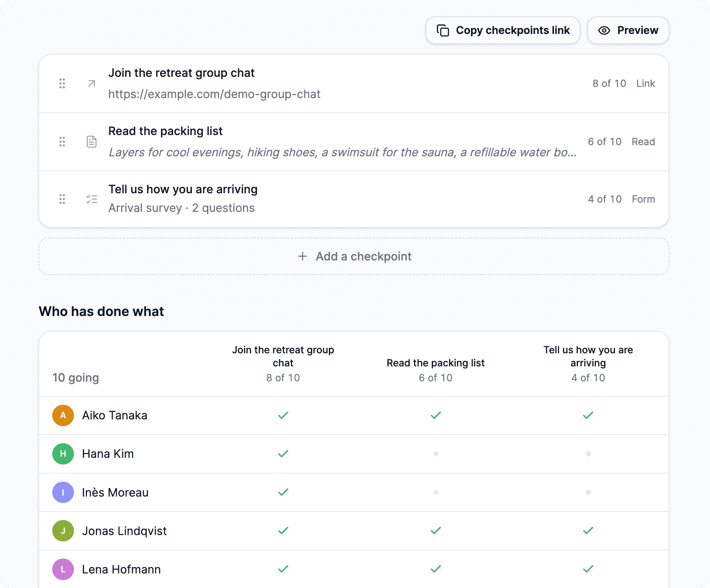Click the 'Who has done what' heading

(x=102, y=312)
